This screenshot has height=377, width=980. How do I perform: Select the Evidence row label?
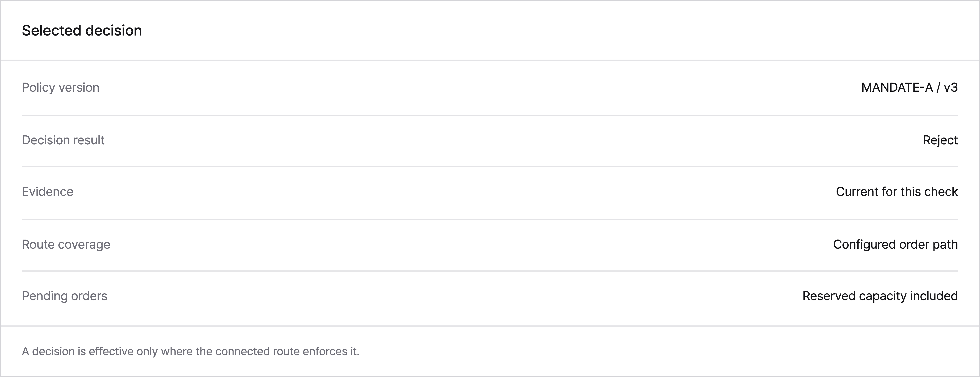click(x=48, y=192)
